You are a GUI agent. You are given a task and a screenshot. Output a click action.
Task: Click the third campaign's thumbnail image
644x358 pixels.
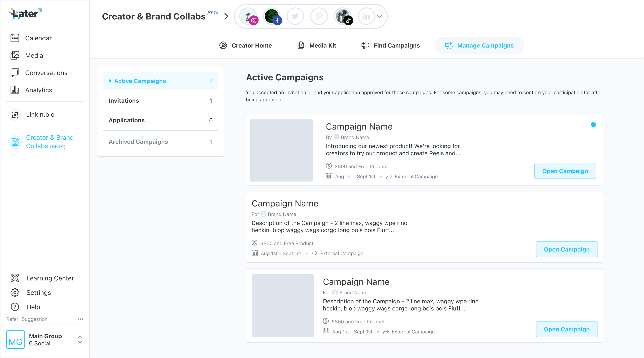pos(282,305)
